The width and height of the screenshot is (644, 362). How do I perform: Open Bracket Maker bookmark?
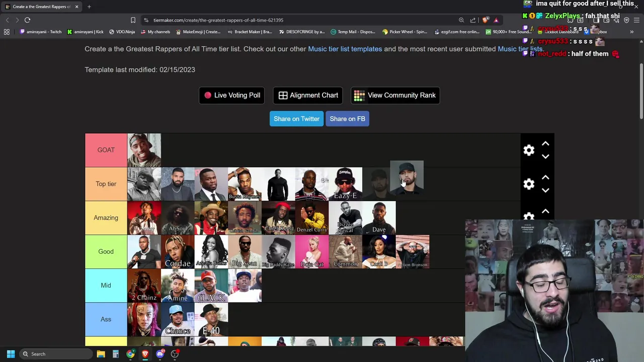point(250,32)
